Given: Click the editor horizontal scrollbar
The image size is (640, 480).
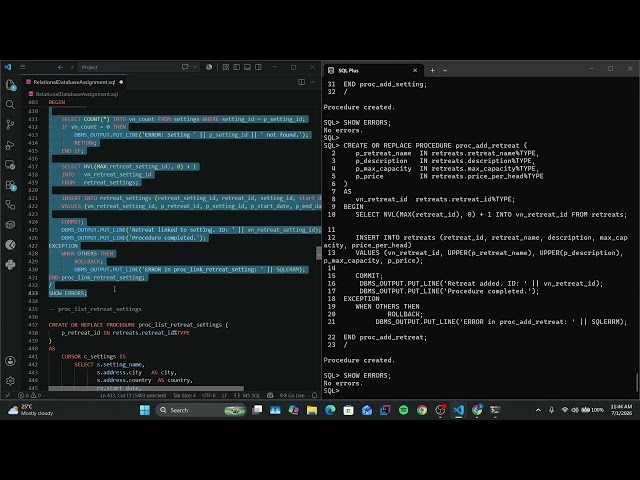Looking at the screenshot, I should (x=146, y=388).
